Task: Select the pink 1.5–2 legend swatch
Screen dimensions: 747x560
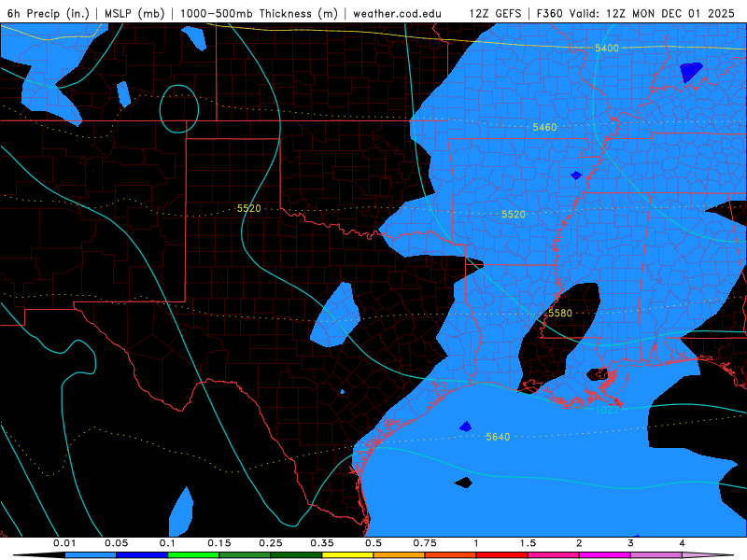Action: pyautogui.click(x=554, y=555)
